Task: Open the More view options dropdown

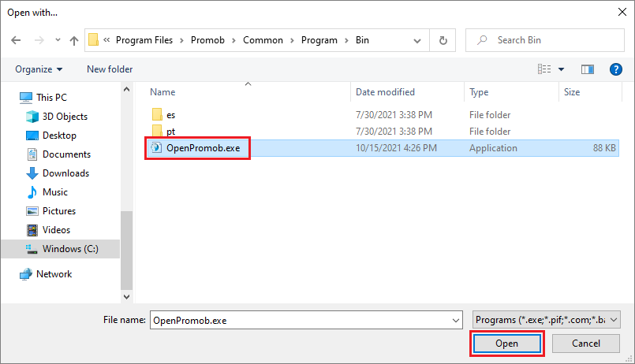Action: [x=562, y=69]
